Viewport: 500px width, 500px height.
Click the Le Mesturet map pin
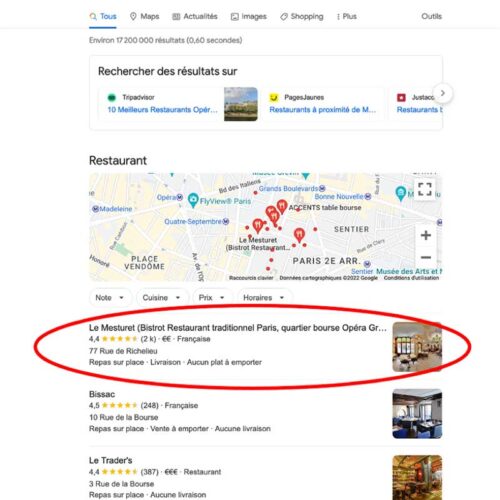click(258, 226)
